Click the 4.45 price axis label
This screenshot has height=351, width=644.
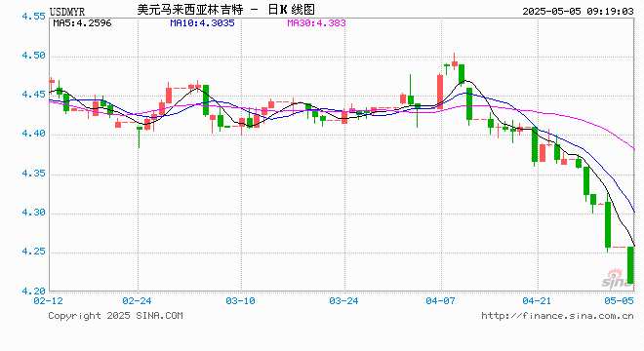pos(34,95)
